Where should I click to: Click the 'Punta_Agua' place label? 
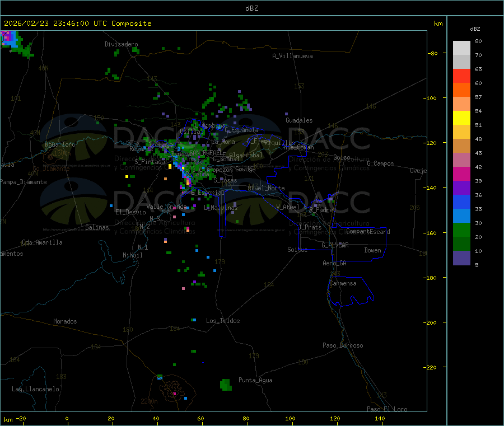click(255, 380)
